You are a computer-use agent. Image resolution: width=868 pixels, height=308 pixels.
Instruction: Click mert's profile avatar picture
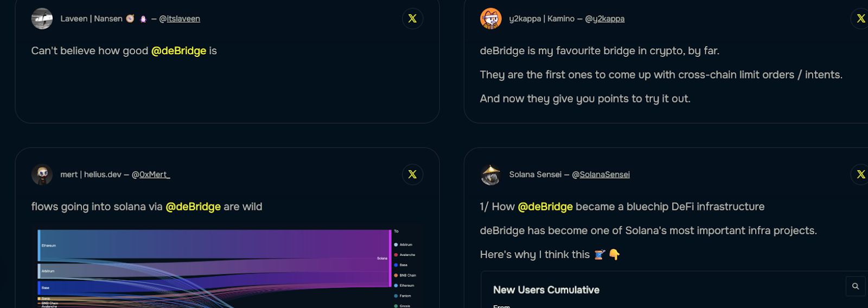tap(42, 175)
